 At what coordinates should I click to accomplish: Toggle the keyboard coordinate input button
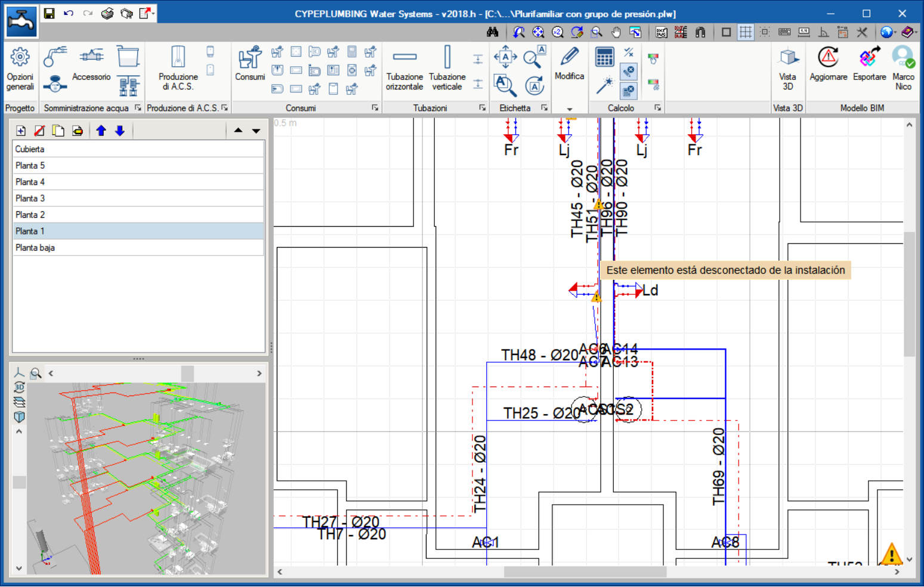[784, 32]
